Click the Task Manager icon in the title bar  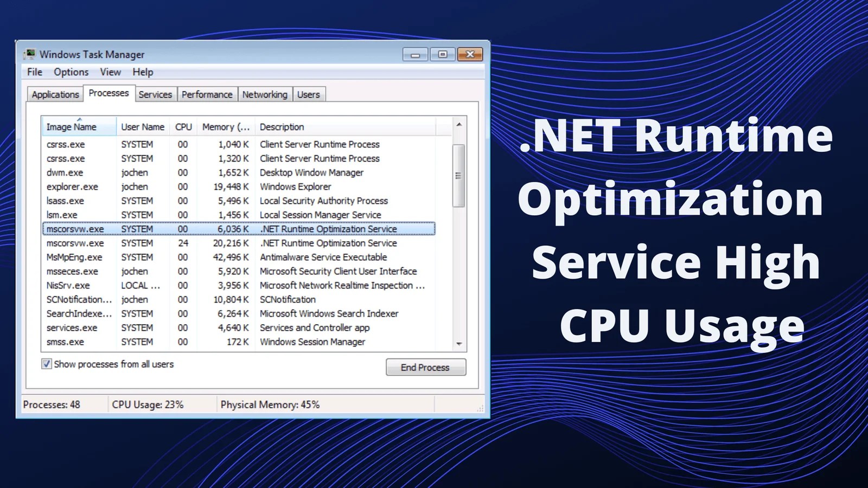pos(30,54)
